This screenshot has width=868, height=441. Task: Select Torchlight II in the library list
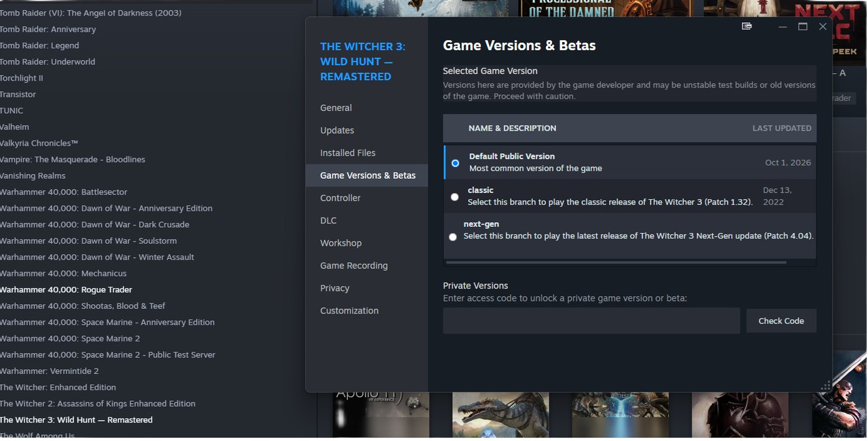pos(22,78)
